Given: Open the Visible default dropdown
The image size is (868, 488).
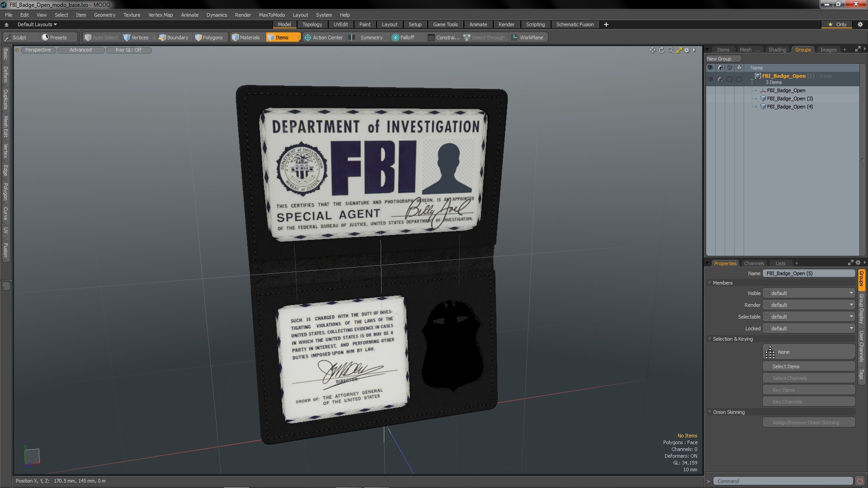Looking at the screenshot, I should pyautogui.click(x=811, y=293).
